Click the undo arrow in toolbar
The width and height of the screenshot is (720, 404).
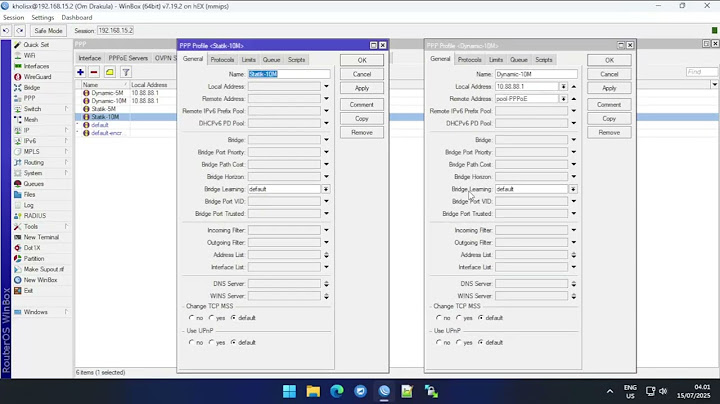(x=6, y=31)
